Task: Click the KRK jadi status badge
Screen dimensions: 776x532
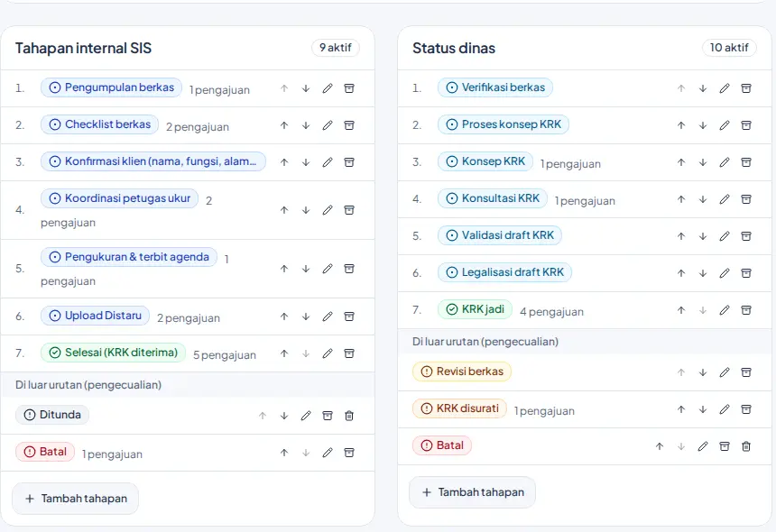Action: [x=475, y=309]
